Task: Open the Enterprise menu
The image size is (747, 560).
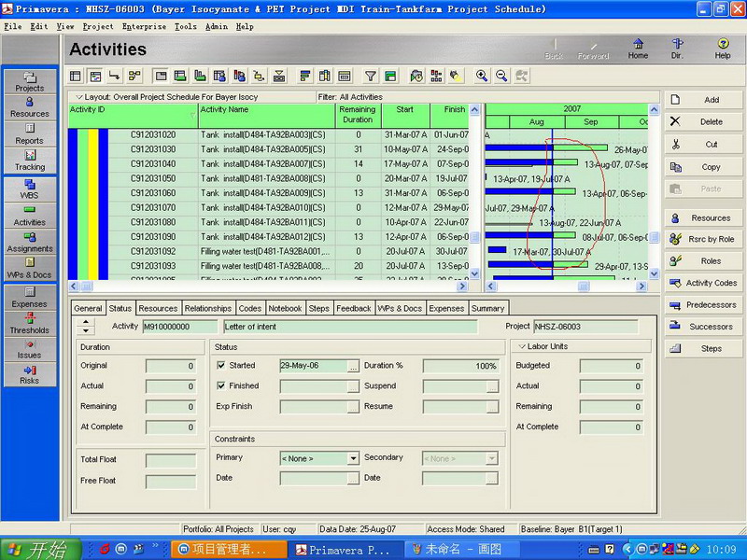Action: coord(144,27)
